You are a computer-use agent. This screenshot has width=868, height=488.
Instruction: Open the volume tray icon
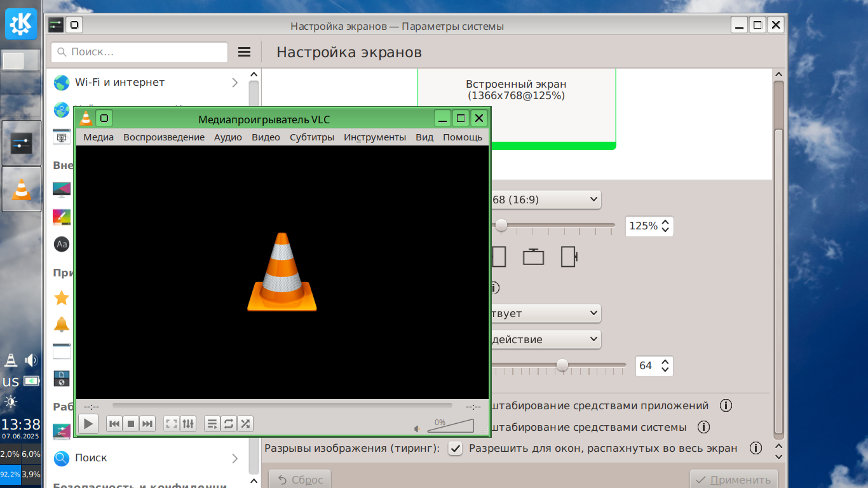tap(31, 360)
